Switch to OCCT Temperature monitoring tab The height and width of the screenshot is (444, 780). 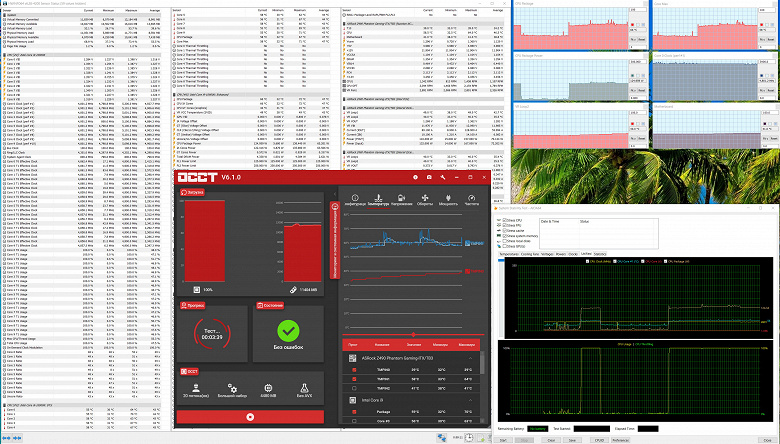[378, 200]
